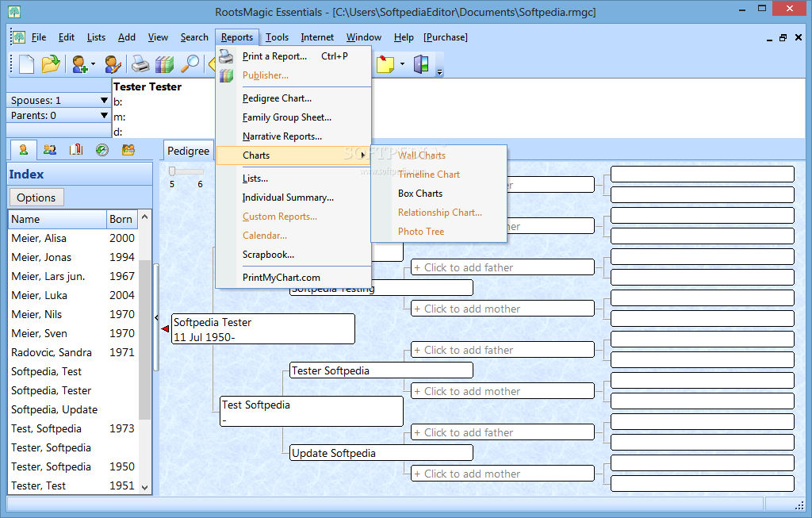Click the RootsMagic tree icon in menu bar

19,37
